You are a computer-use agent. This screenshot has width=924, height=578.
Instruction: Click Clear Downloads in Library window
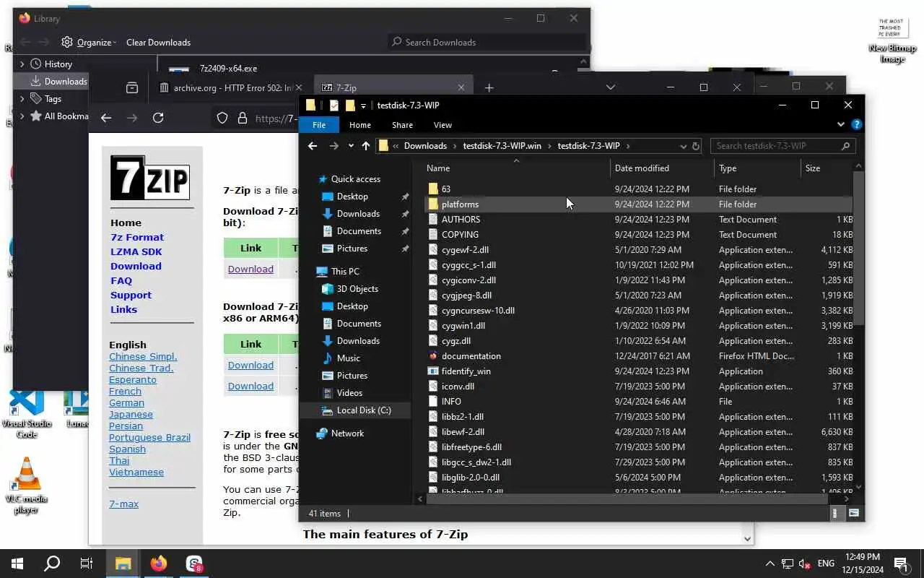(158, 43)
